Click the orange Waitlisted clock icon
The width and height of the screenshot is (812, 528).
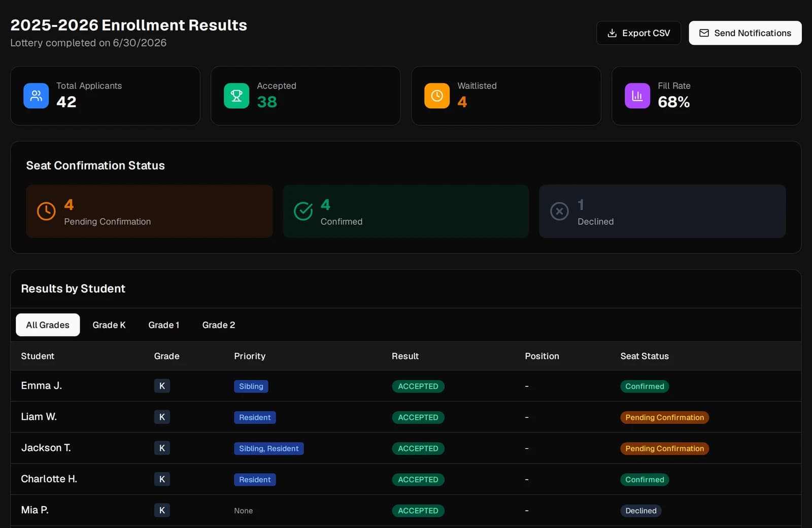[437, 96]
